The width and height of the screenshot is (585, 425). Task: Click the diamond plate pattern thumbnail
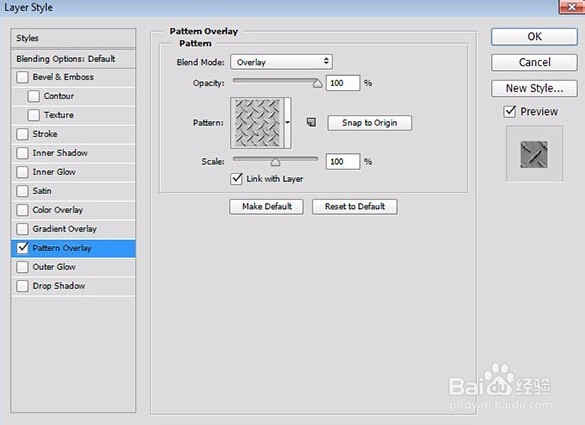tap(258, 123)
